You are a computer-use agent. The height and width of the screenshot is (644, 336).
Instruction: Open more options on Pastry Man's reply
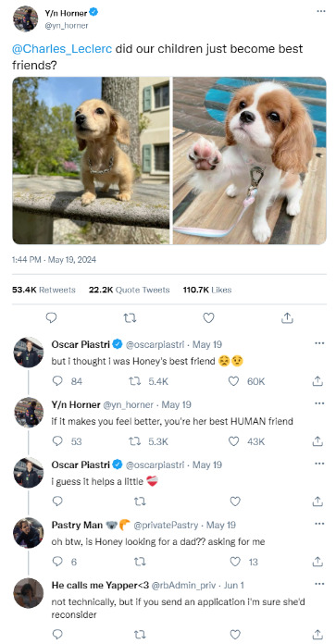319,524
